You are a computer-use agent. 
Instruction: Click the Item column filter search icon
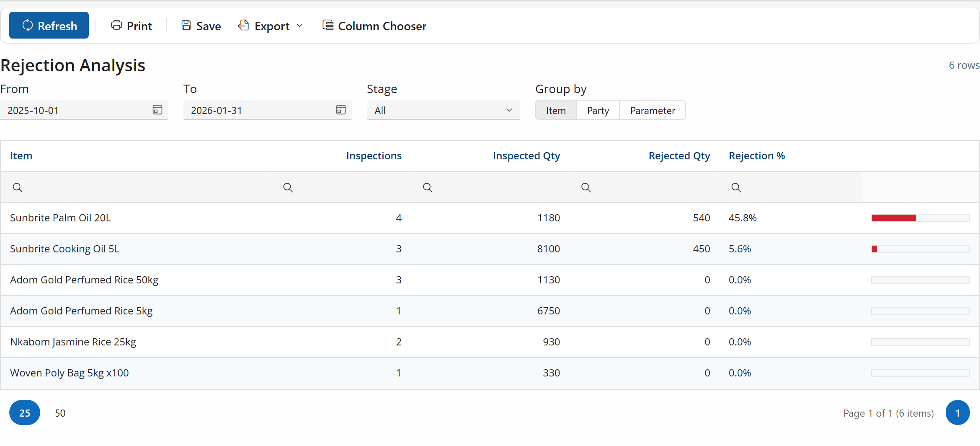pyautogui.click(x=18, y=187)
